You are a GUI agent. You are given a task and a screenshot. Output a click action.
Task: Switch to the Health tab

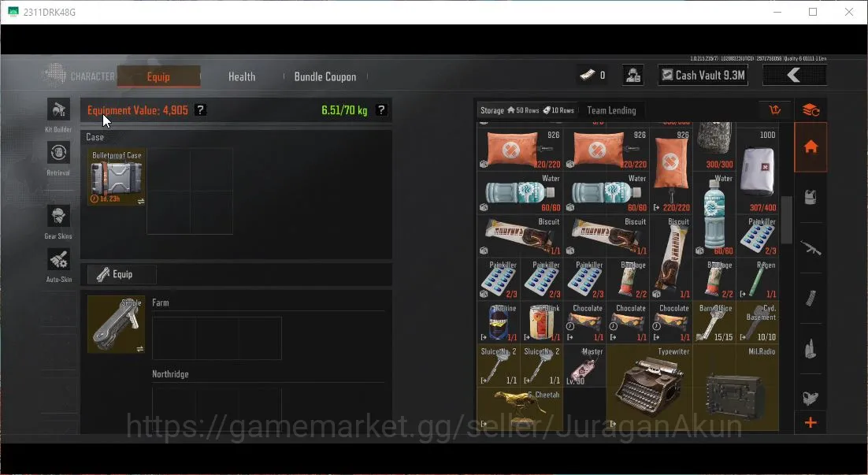[x=242, y=76]
